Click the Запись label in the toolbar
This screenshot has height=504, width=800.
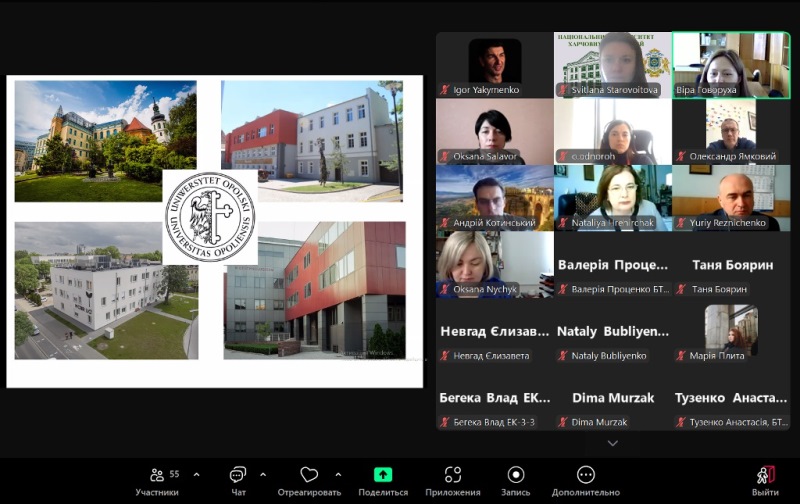516,492
